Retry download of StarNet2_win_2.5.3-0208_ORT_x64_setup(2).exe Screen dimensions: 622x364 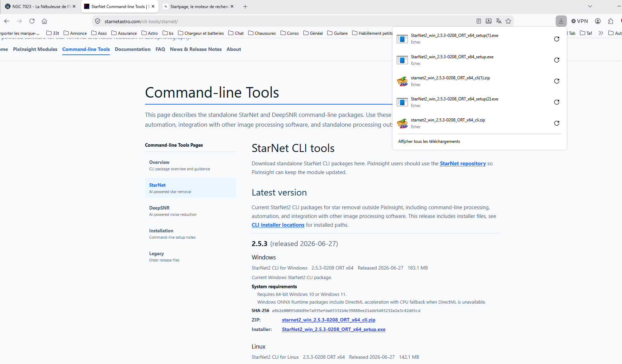(557, 102)
